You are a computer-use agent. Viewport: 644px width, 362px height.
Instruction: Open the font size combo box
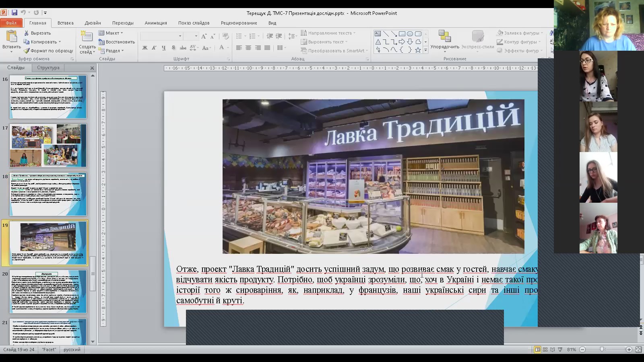pos(191,36)
